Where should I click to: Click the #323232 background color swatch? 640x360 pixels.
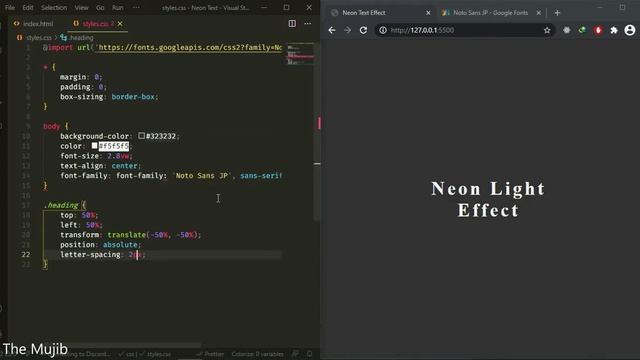click(141, 136)
